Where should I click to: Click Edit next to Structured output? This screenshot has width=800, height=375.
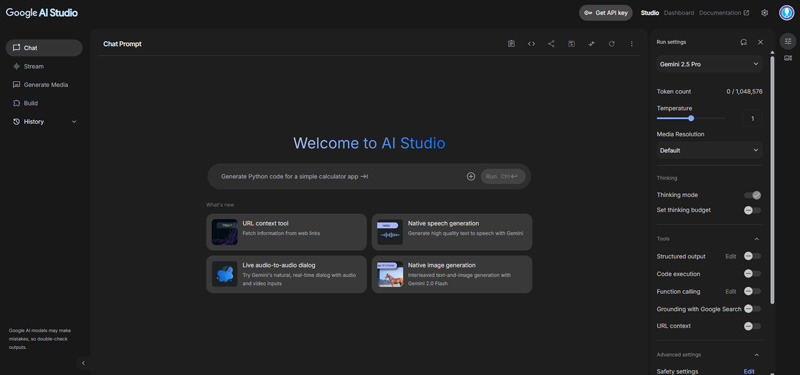click(x=731, y=256)
